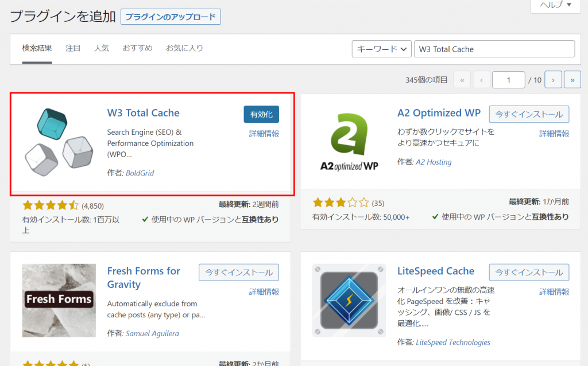
Task: Click the W3 Total Cache cube icon
Action: click(59, 142)
